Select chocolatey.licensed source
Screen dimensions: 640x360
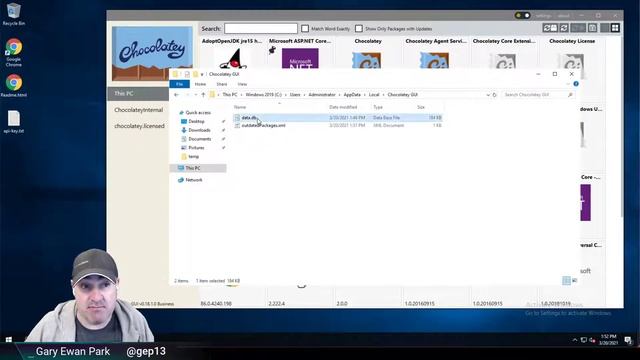coord(138,126)
